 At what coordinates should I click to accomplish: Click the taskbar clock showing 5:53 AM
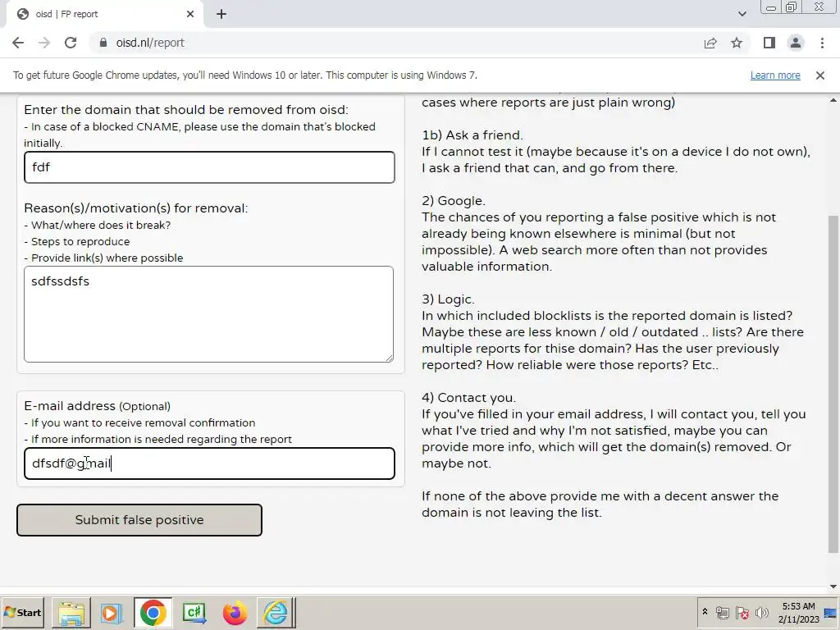pos(798,612)
